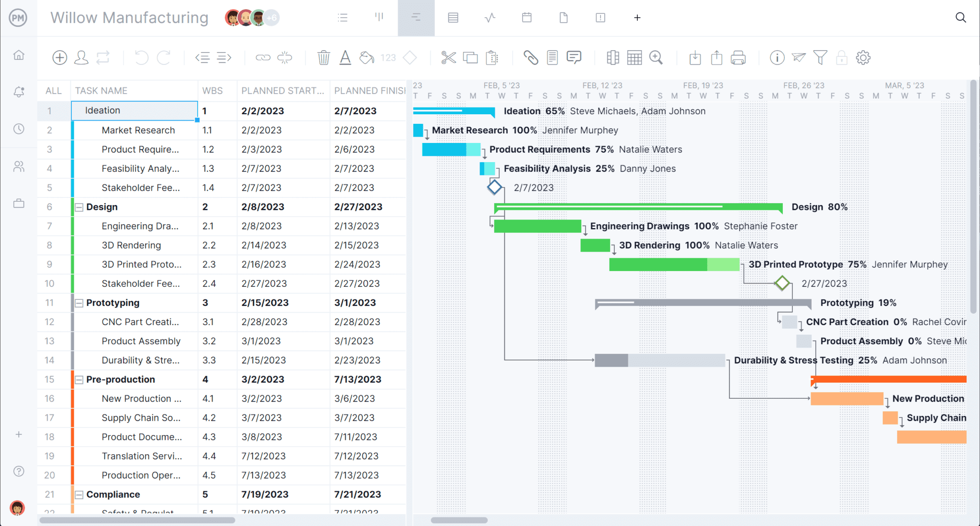Select the WBS column header toggle
Image resolution: width=980 pixels, height=526 pixels.
(x=212, y=91)
